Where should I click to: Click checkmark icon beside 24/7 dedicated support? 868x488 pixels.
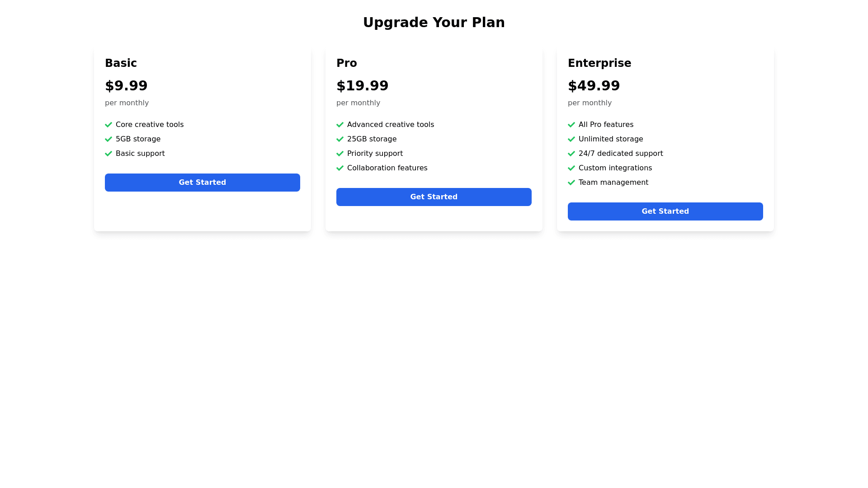[x=571, y=154]
